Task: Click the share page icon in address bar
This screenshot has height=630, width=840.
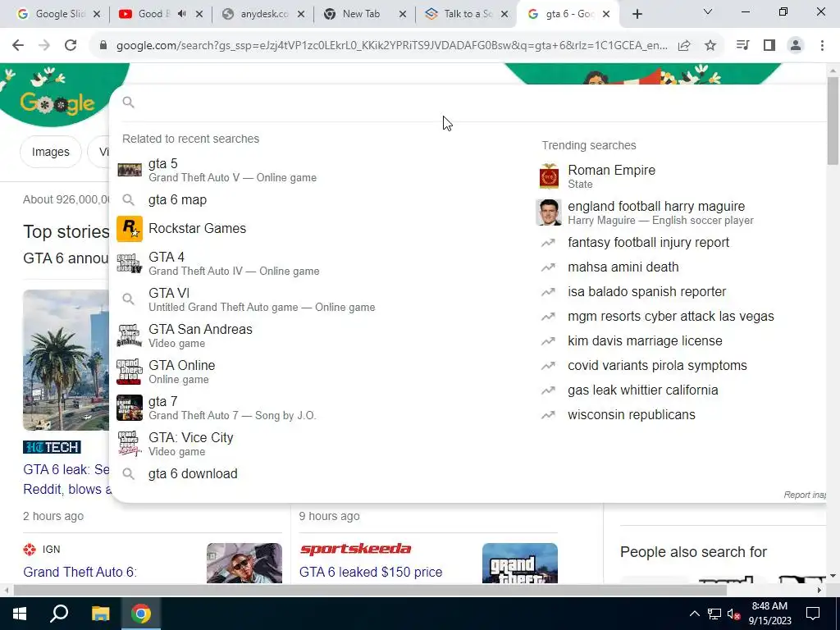Action: 684,46
